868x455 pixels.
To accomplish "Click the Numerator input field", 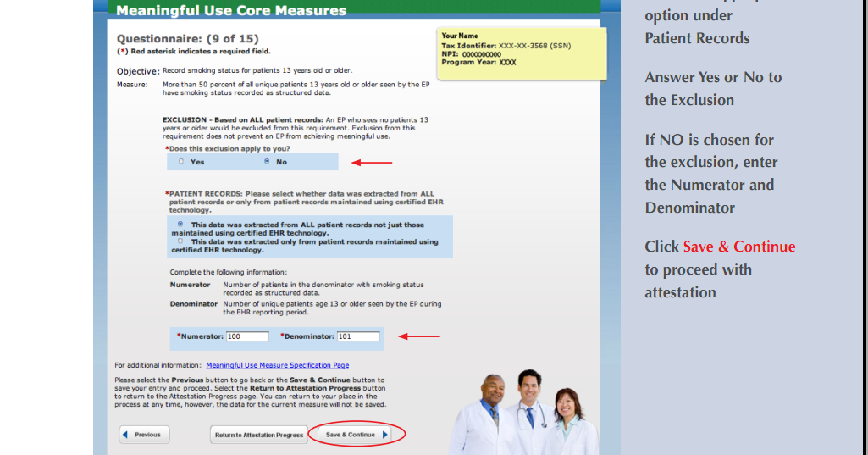I will pos(247,336).
